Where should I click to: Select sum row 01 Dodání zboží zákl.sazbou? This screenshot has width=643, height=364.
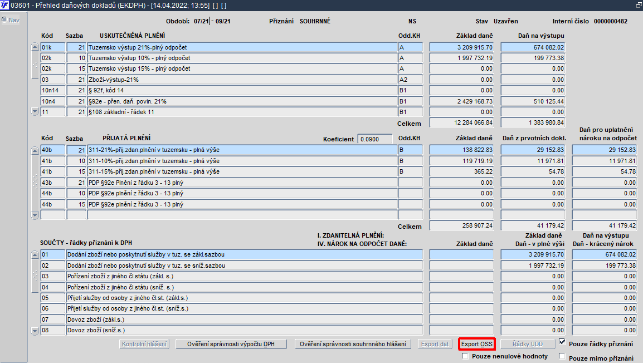point(245,255)
